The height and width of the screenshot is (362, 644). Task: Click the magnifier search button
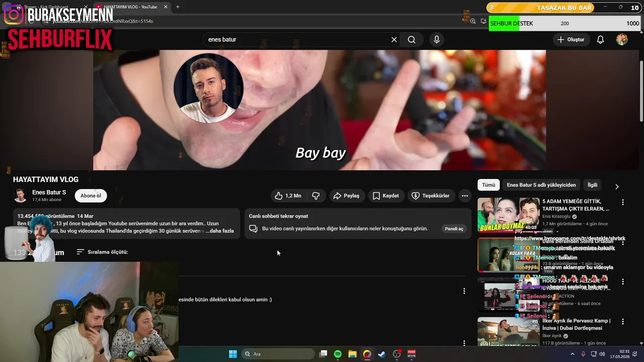pos(412,40)
